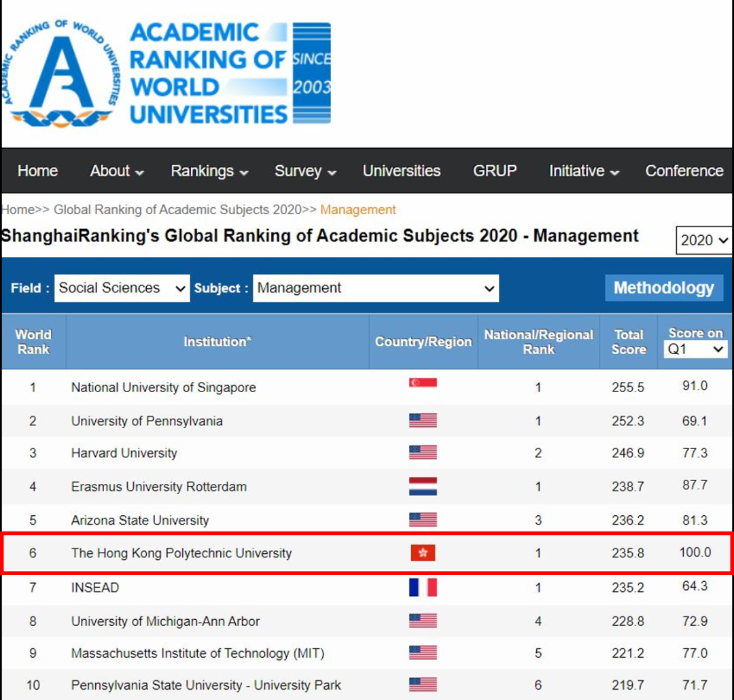Viewport: 734px width, 700px height.
Task: Follow the Global Ranking of Academic Subjects 2020 breadcrumb
Action: [177, 210]
